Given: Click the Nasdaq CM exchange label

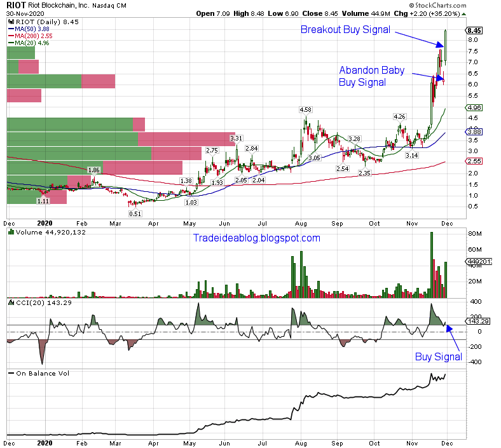Looking at the screenshot, I should [x=109, y=6].
